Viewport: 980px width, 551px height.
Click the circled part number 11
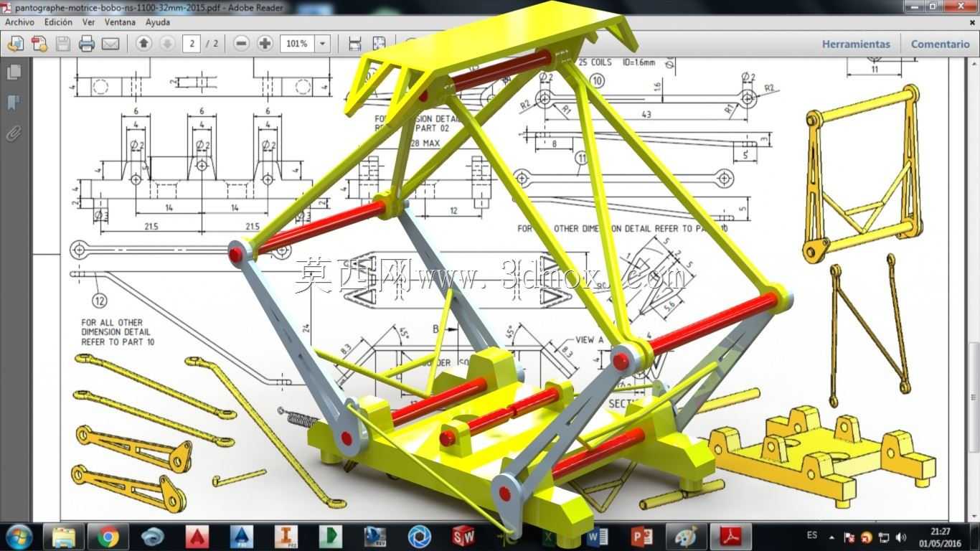[582, 157]
